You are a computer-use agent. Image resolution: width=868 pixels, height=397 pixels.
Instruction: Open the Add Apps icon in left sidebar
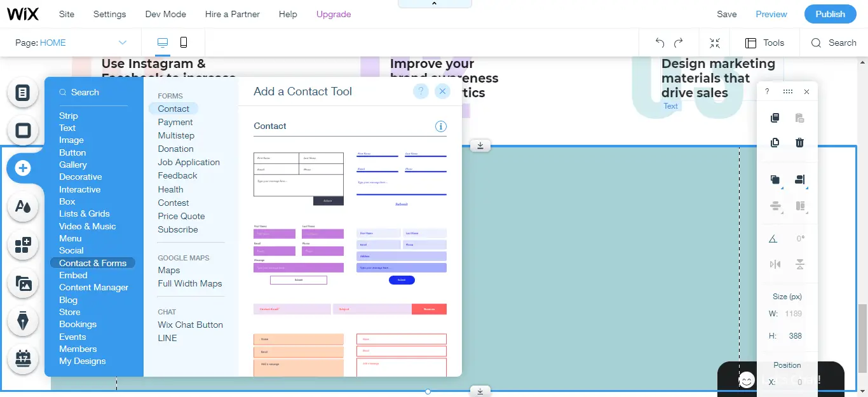tap(23, 245)
